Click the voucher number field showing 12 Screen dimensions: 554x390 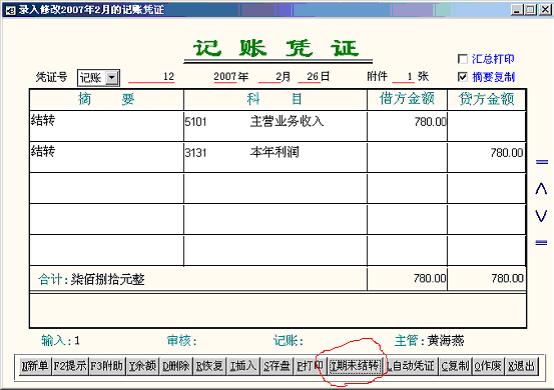tap(152, 76)
